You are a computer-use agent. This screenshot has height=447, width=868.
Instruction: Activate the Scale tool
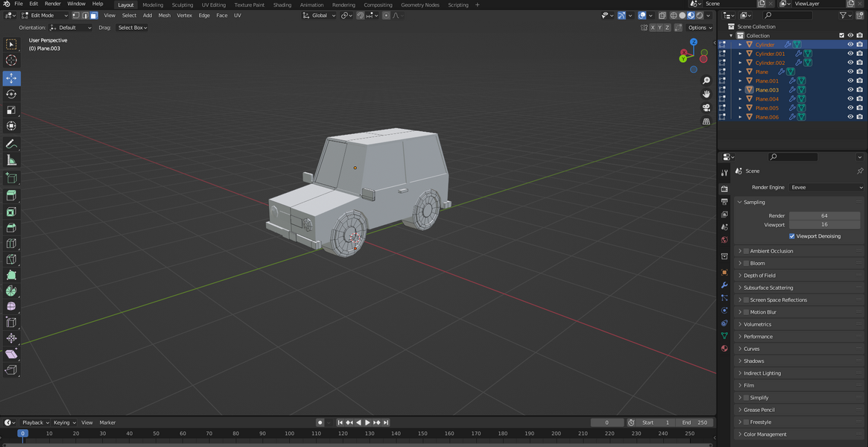[x=11, y=110]
